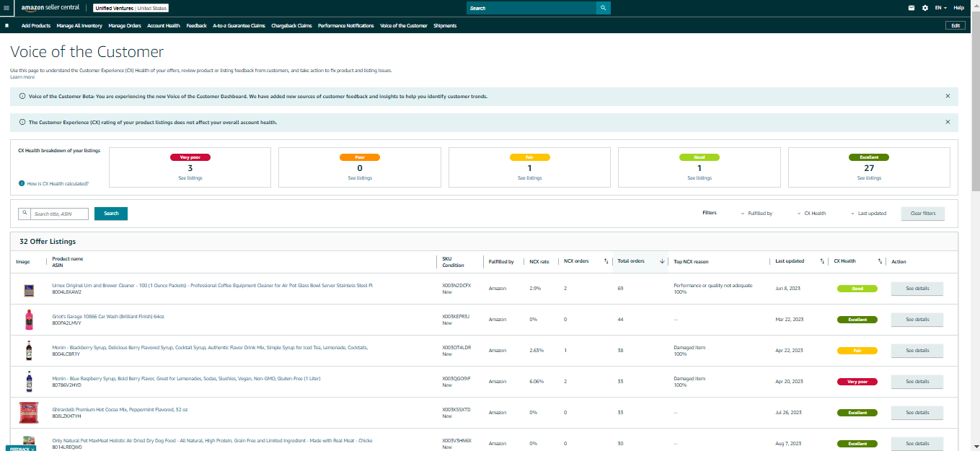Open Monin Blue Raspberry Syrup product image
The height and width of the screenshot is (451, 980).
pyautogui.click(x=29, y=382)
